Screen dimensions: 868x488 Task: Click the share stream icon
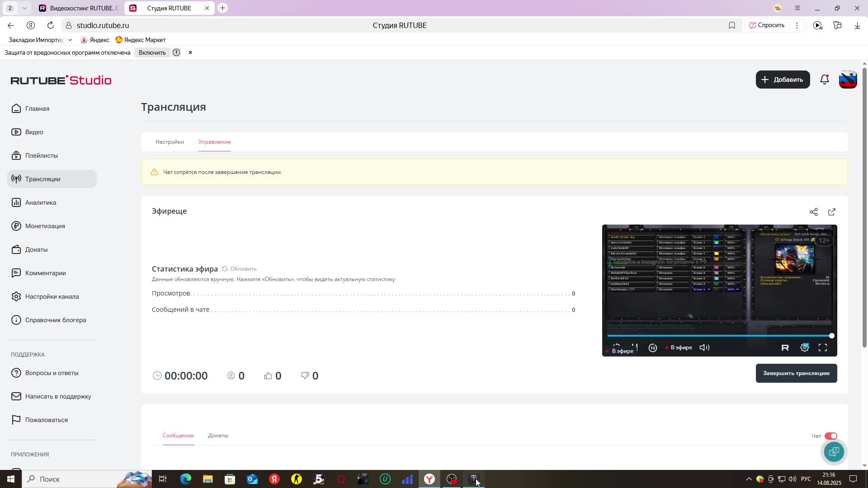pyautogui.click(x=813, y=212)
